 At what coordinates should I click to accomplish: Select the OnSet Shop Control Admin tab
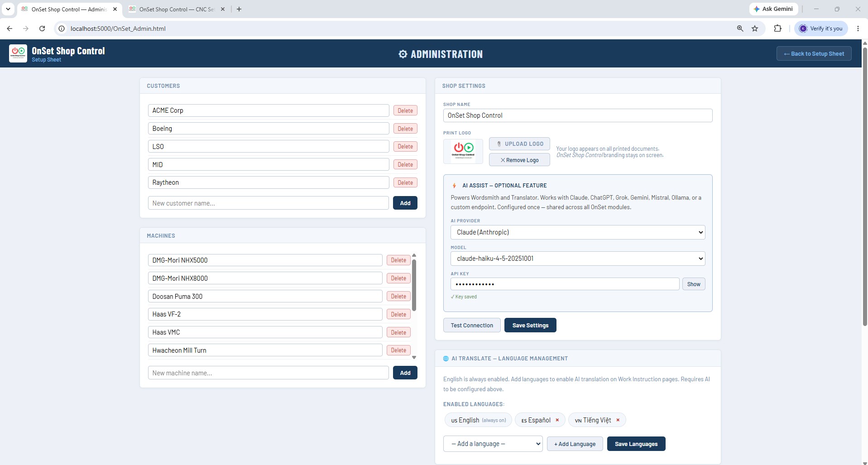[x=69, y=9]
